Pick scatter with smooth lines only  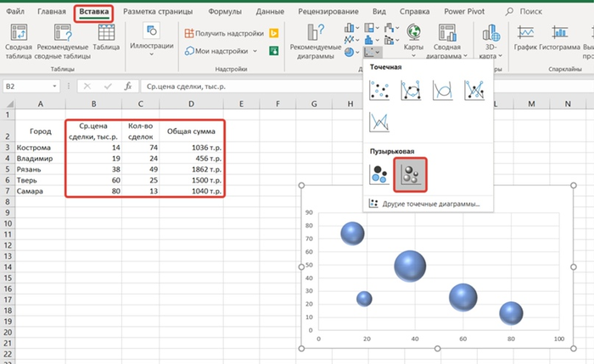pyautogui.click(x=442, y=90)
